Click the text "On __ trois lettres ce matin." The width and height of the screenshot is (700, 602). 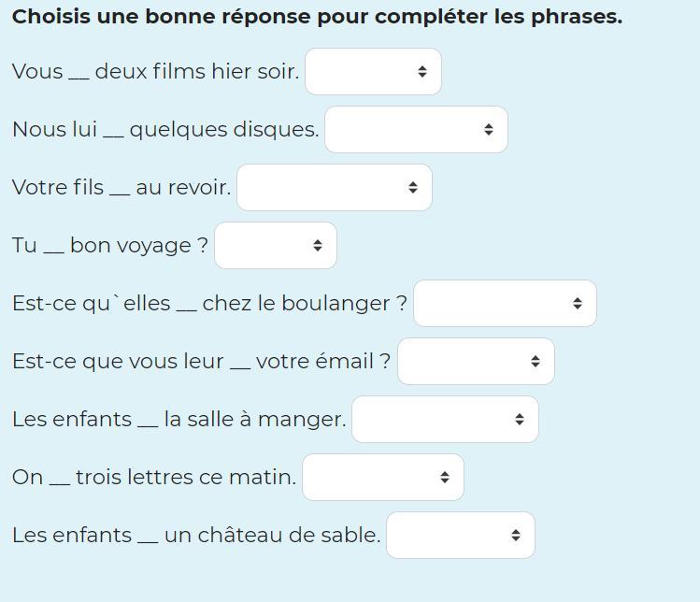[x=154, y=478]
